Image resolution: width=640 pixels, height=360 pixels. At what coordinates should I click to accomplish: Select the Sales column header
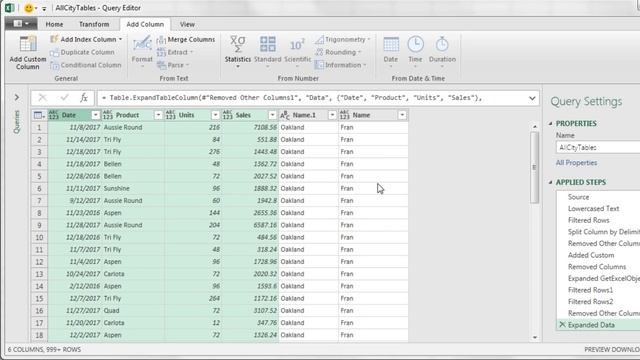coord(243,115)
